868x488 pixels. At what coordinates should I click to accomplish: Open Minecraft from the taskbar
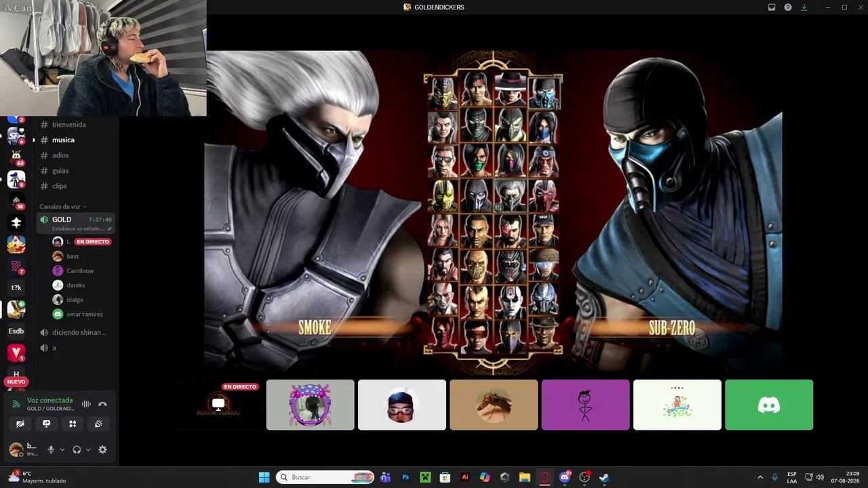425,477
